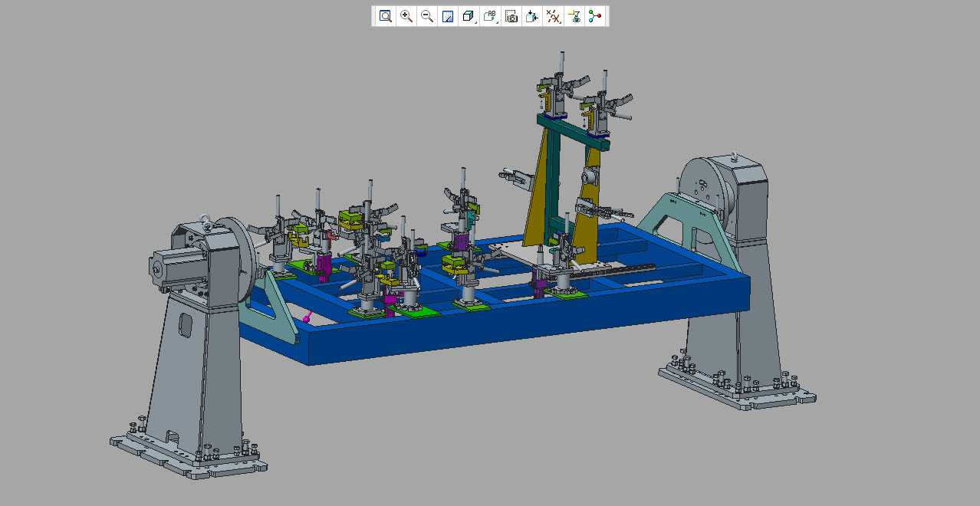Toggle the annotation display eye icon
Screen dimensions: 980x506
tap(574, 16)
